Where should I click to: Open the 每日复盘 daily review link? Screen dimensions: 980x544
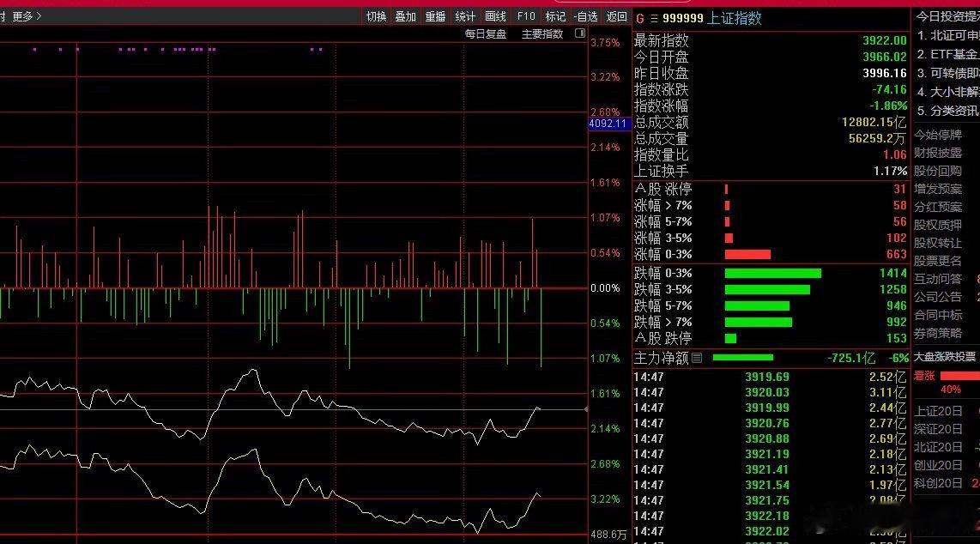point(486,33)
